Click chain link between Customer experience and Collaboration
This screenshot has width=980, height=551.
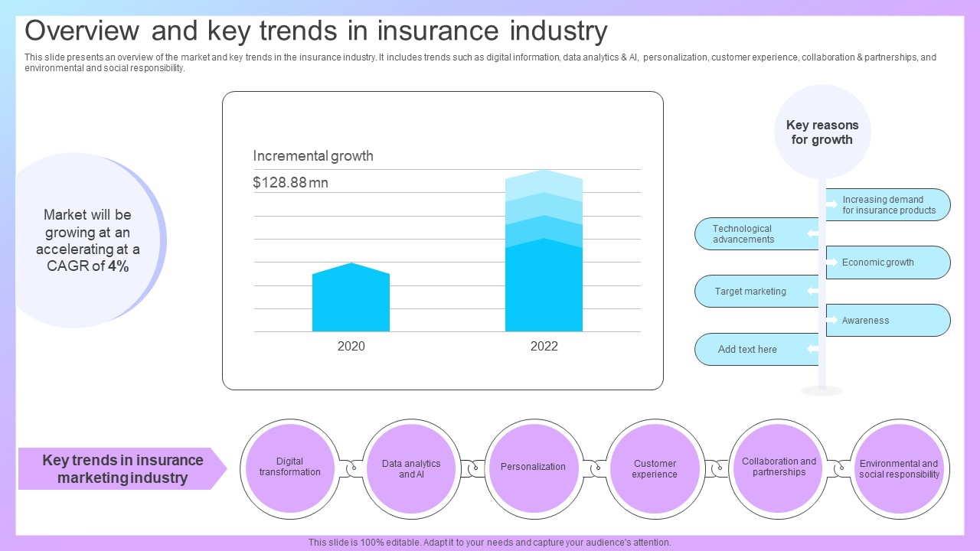pos(717,468)
